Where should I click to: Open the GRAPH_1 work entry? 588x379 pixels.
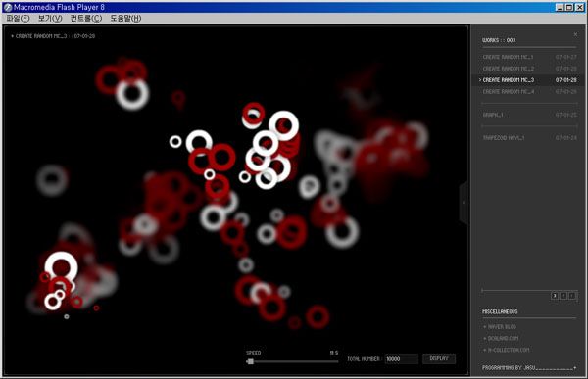(x=529, y=115)
